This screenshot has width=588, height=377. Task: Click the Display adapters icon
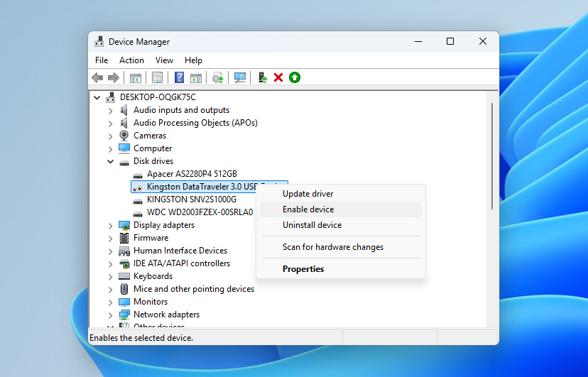click(124, 225)
